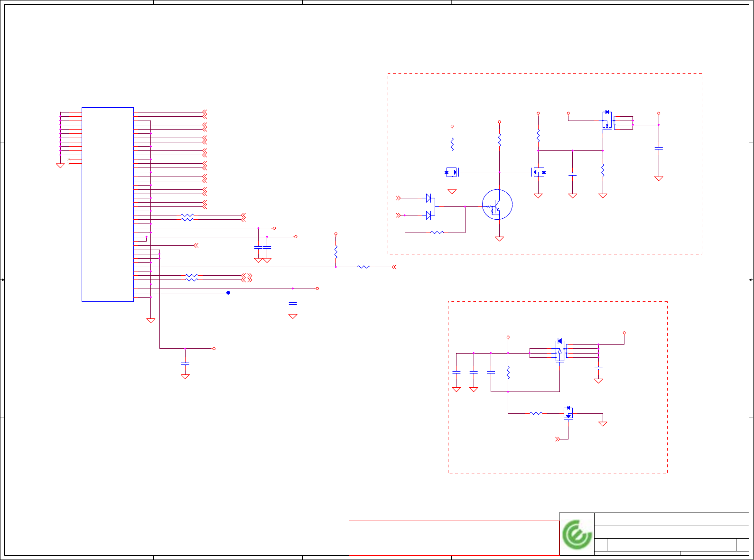Image resolution: width=754 pixels, height=560 pixels.
Task: Select the vertical resistor in the lower dashed block
Action: pos(508,372)
